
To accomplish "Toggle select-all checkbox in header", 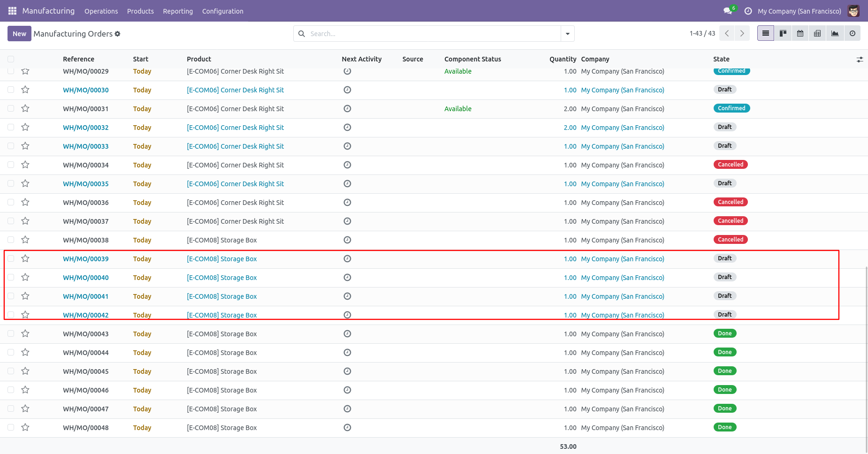I will click(11, 59).
